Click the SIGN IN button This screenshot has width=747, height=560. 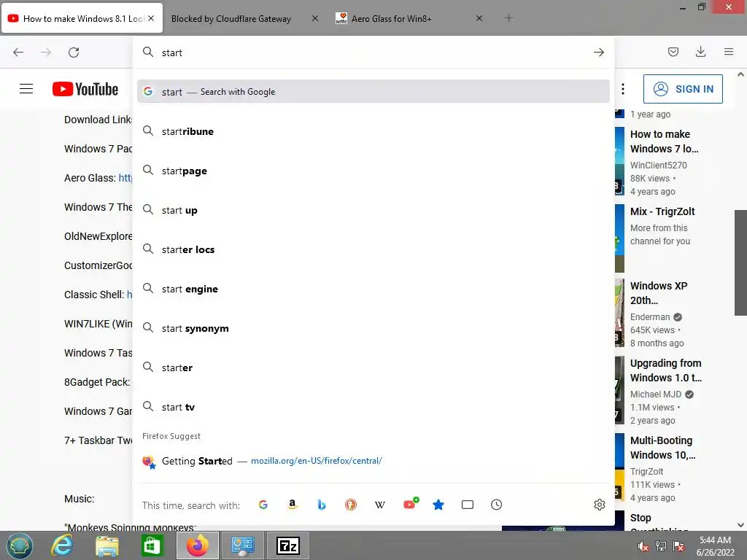point(683,89)
